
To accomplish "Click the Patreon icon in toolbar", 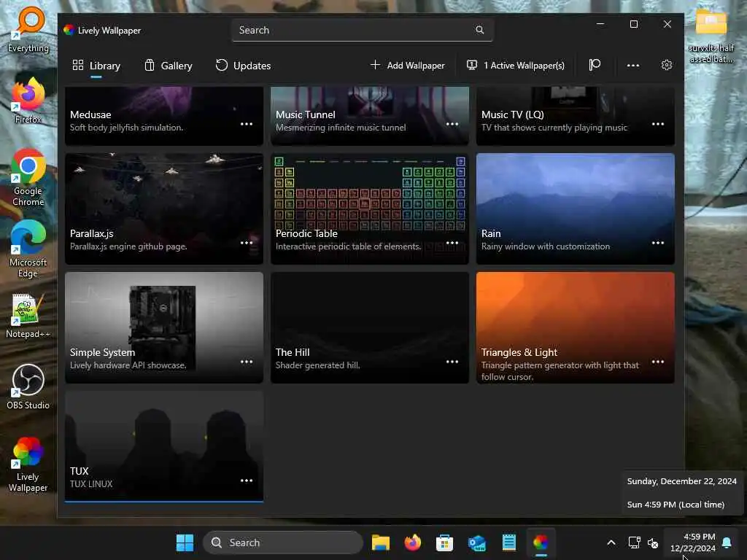I will click(x=595, y=65).
